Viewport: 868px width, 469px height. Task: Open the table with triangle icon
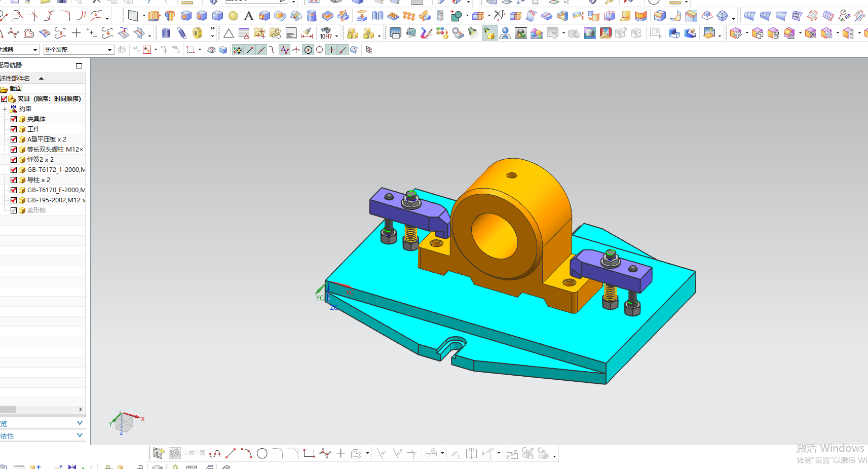pyautogui.click(x=244, y=33)
